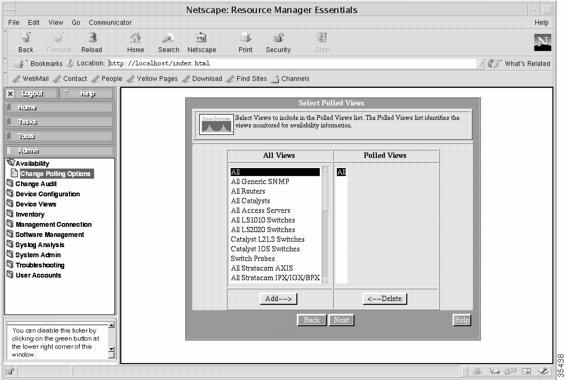Open the Go menu
Image resolution: width=566 pixels, height=380 pixels.
click(x=76, y=22)
